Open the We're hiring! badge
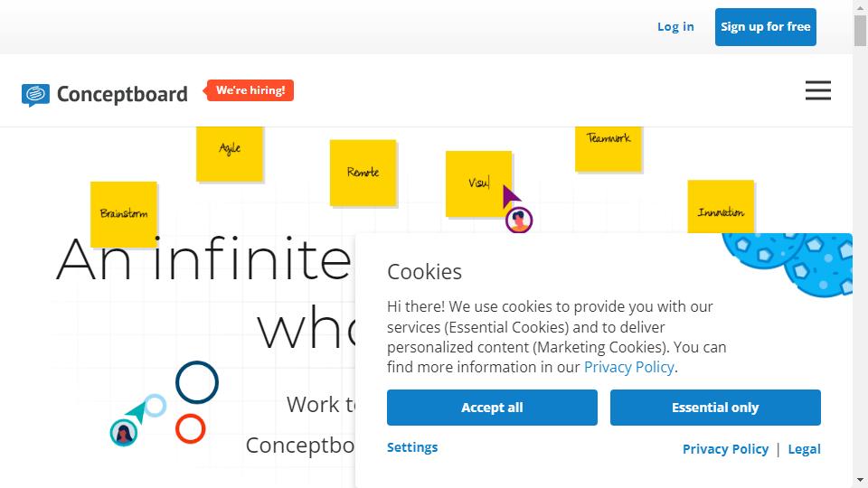This screenshot has width=868, height=488. click(x=250, y=90)
